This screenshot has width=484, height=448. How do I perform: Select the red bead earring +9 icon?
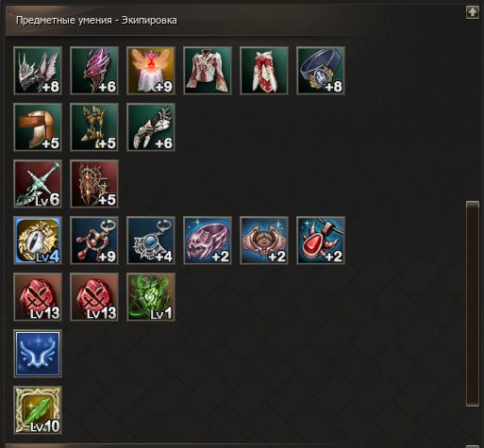94,241
